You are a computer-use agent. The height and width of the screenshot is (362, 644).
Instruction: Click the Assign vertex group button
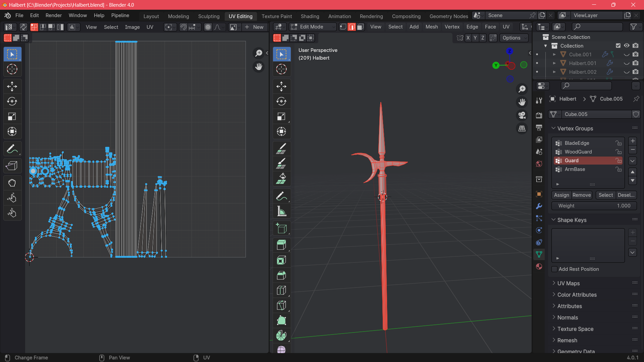pos(561,195)
